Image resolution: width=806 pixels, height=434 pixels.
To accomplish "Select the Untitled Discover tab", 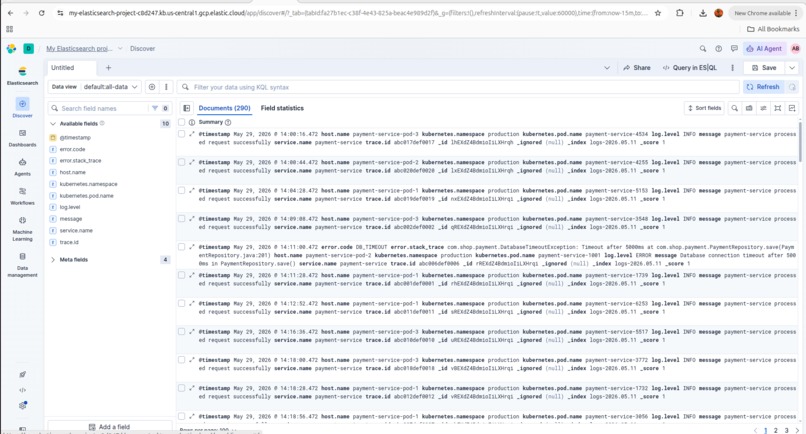I will [72, 68].
